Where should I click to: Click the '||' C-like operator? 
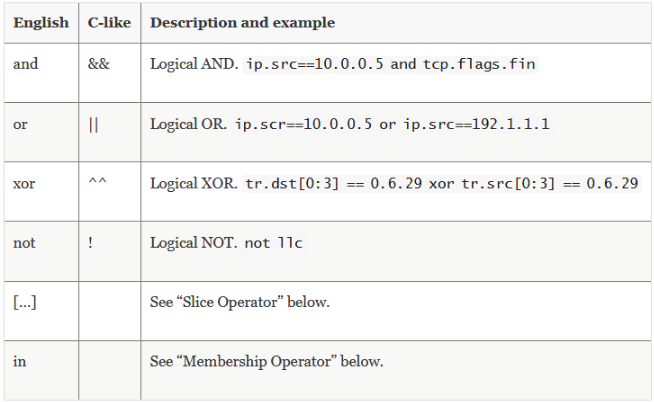(93, 125)
